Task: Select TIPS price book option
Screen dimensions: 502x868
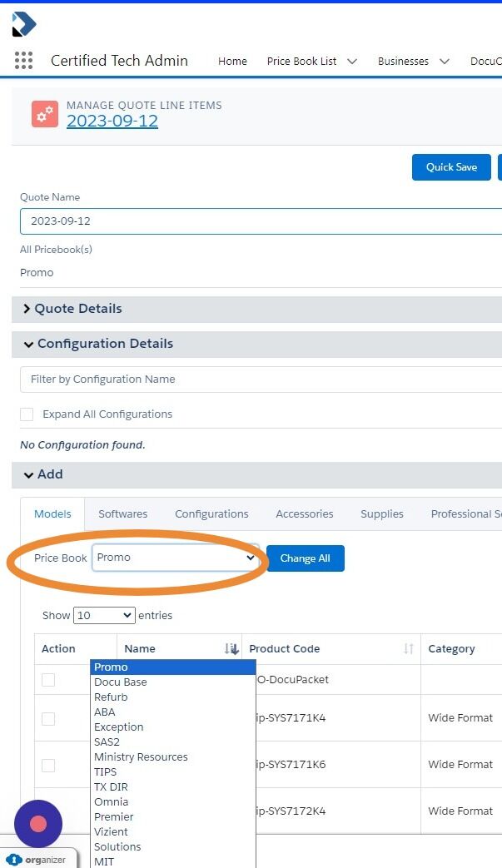Action: [x=172, y=771]
